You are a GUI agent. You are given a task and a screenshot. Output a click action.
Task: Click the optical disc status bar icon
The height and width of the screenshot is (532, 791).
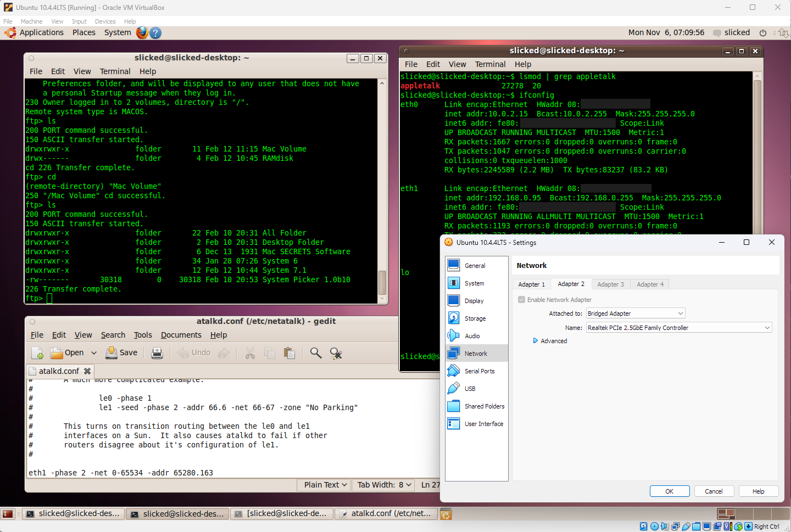click(654, 526)
